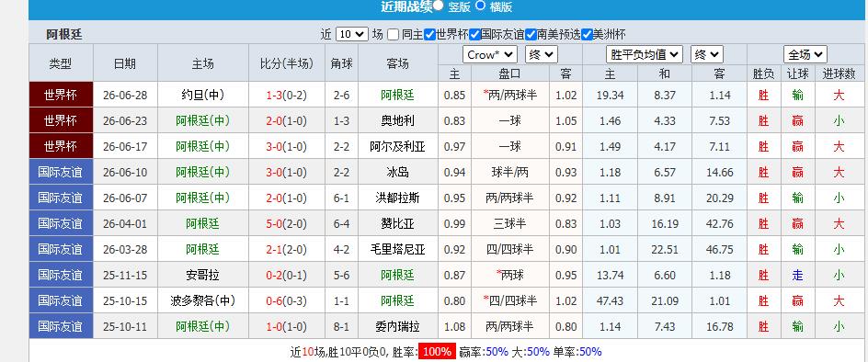Viewport: 868px width, 362px height.
Task: Select the 竖版 radio button
Action: (x=438, y=5)
